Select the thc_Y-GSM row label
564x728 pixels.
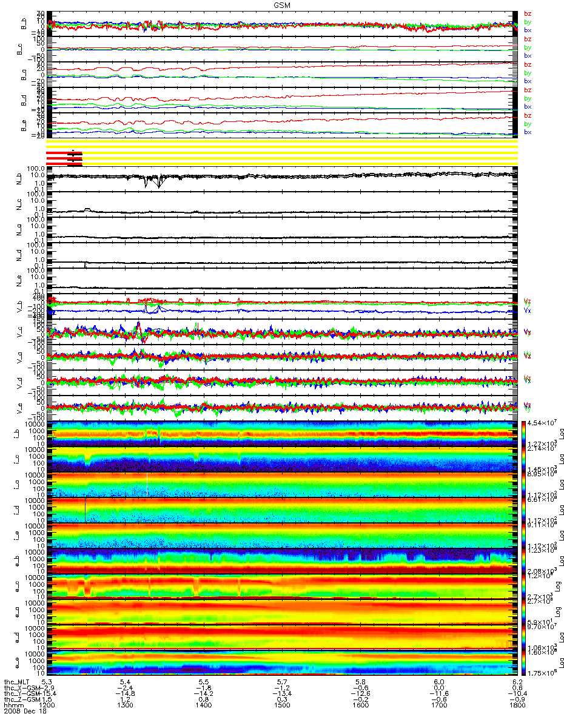point(21,693)
